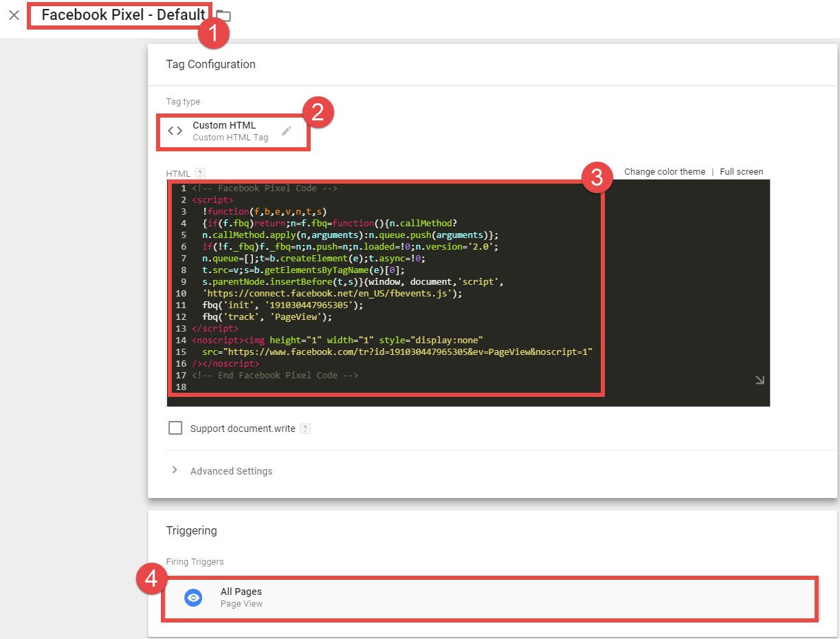
Task: Click the Triggering section heading
Action: point(191,530)
